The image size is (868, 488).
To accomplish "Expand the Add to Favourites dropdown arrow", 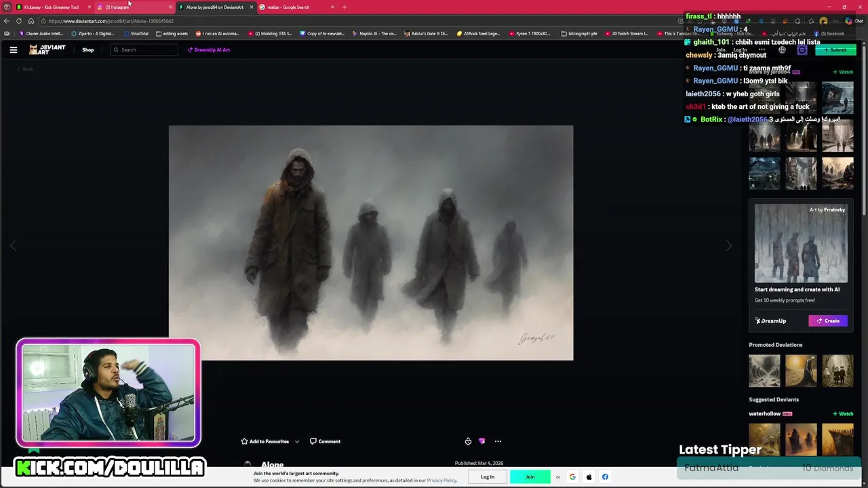I will [296, 441].
